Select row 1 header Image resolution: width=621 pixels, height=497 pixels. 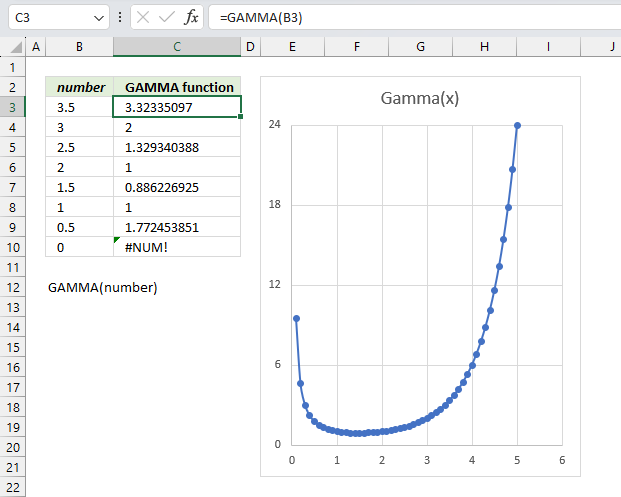click(13, 67)
